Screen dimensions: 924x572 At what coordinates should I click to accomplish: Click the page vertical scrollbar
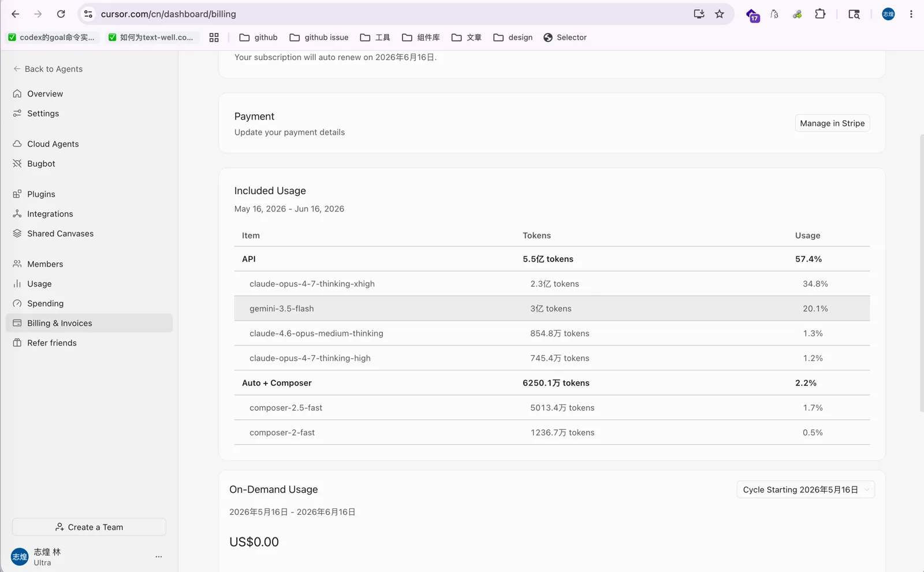922,273
